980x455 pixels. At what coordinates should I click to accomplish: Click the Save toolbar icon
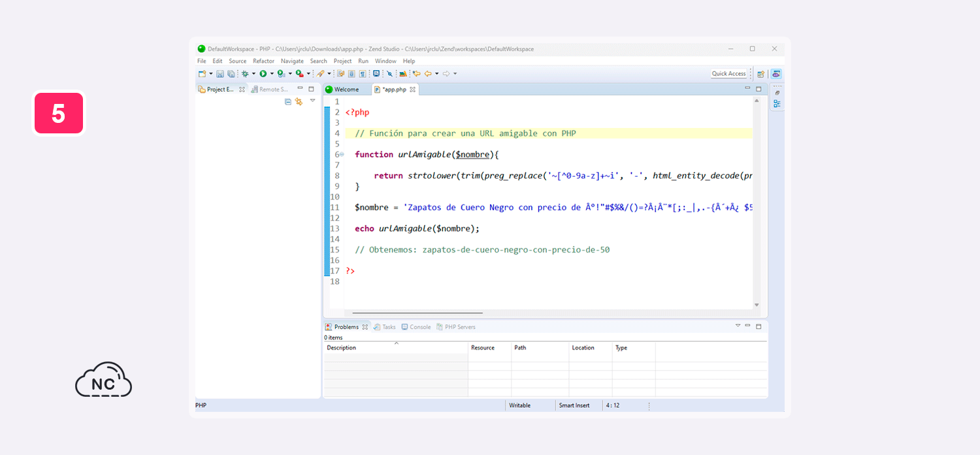tap(220, 74)
